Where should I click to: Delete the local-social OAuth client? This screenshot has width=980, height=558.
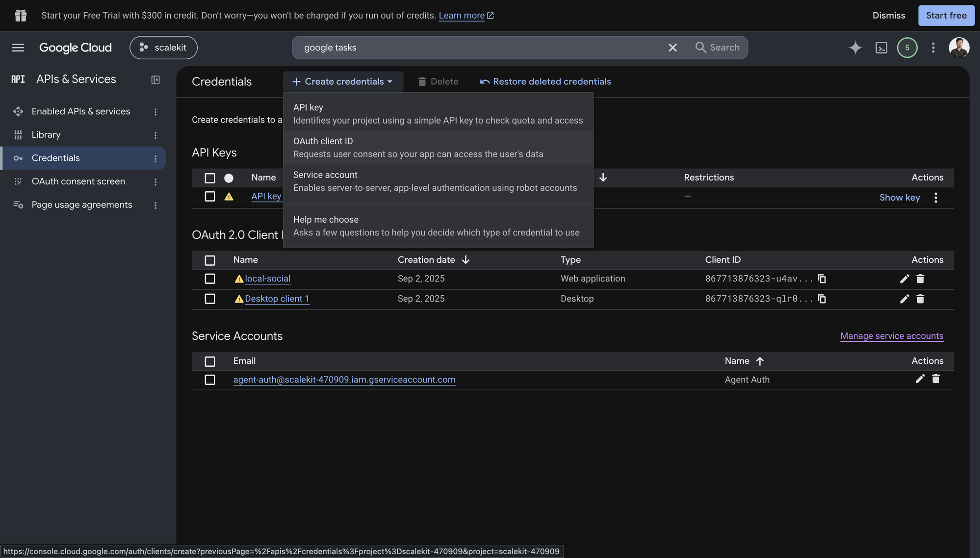(x=920, y=279)
